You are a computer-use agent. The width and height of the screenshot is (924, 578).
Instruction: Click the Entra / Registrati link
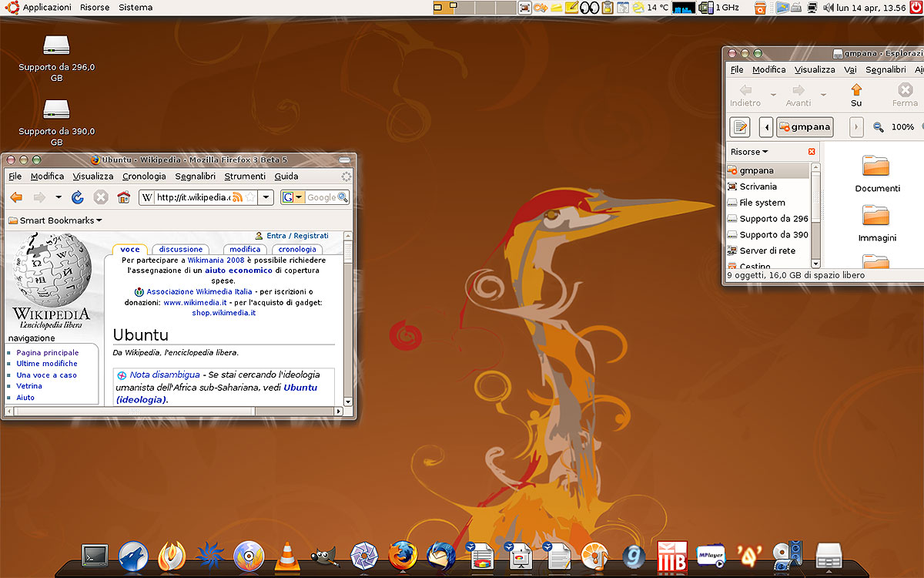click(297, 236)
